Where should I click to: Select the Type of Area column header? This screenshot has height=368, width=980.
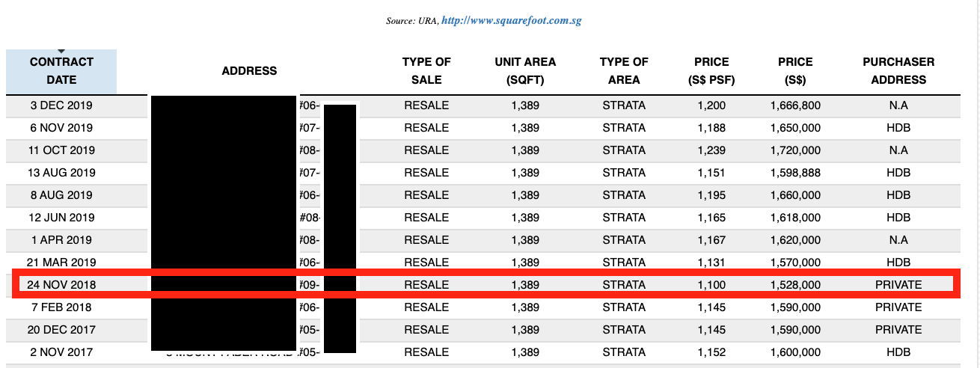624,71
